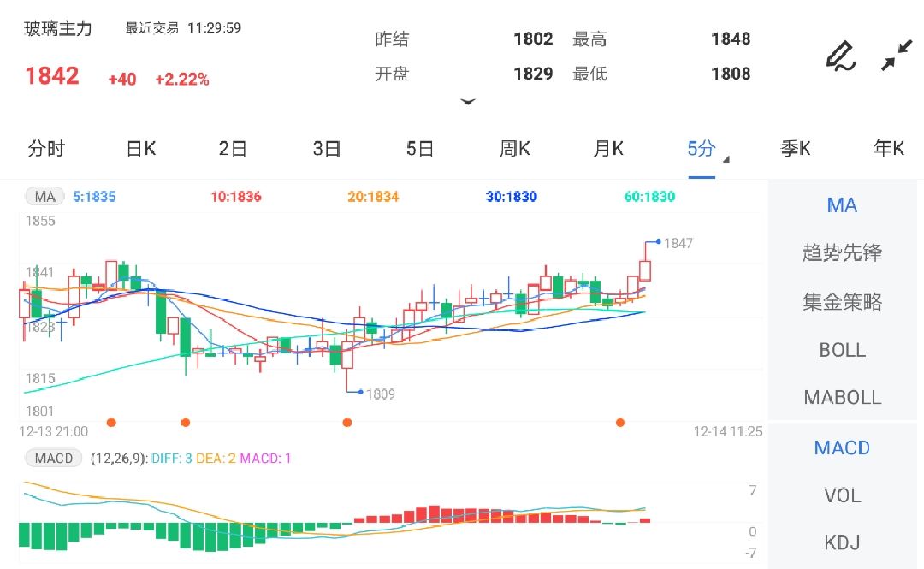Viewport: 924px width, 569px height.
Task: Switch to the 日K tab
Action: click(141, 149)
